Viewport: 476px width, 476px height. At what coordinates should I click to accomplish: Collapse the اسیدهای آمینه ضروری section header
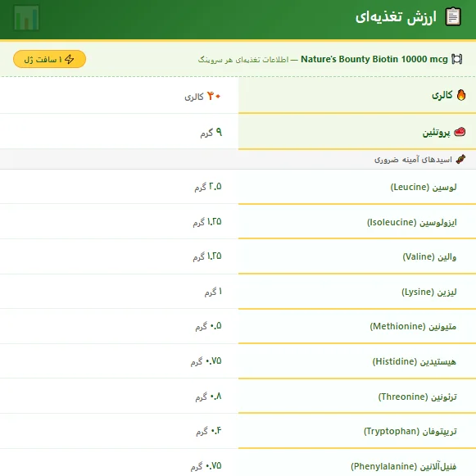pos(238,159)
